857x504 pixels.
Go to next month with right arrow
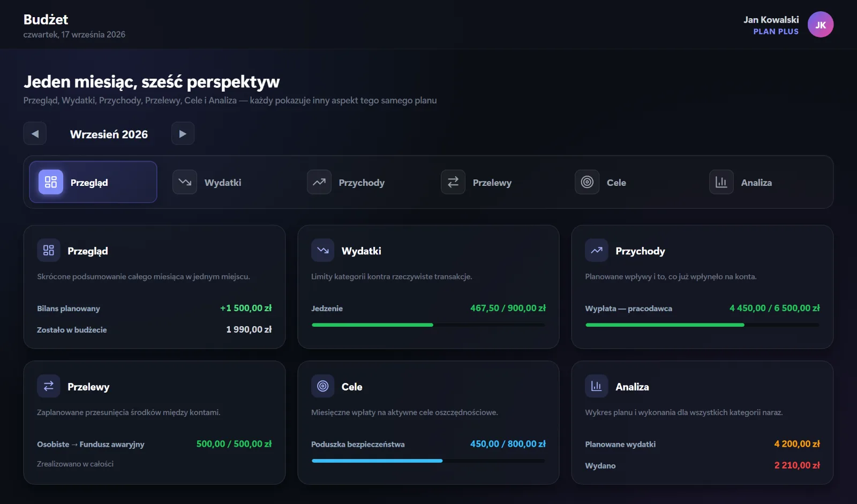pos(183,133)
